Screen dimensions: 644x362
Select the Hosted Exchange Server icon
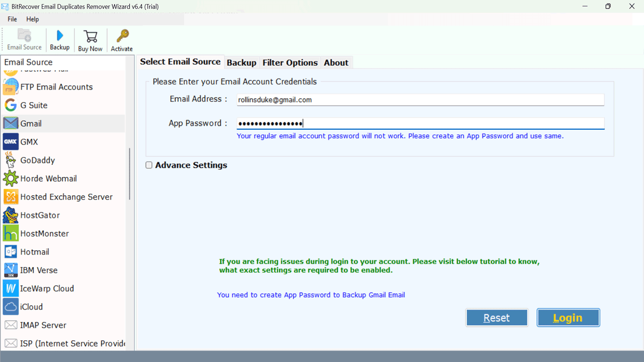pyautogui.click(x=11, y=197)
